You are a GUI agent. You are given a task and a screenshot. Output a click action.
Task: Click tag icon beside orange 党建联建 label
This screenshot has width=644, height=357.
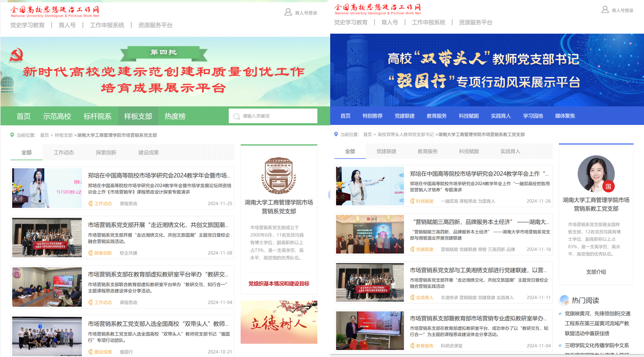(x=412, y=249)
